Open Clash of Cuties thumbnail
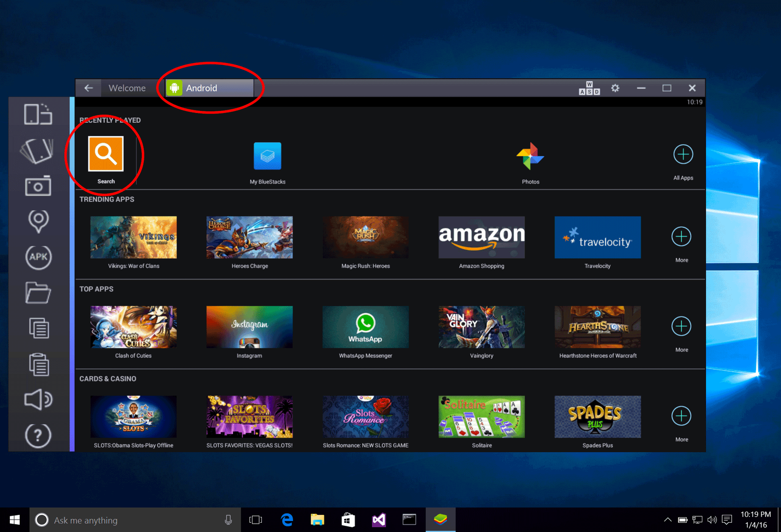 click(133, 327)
